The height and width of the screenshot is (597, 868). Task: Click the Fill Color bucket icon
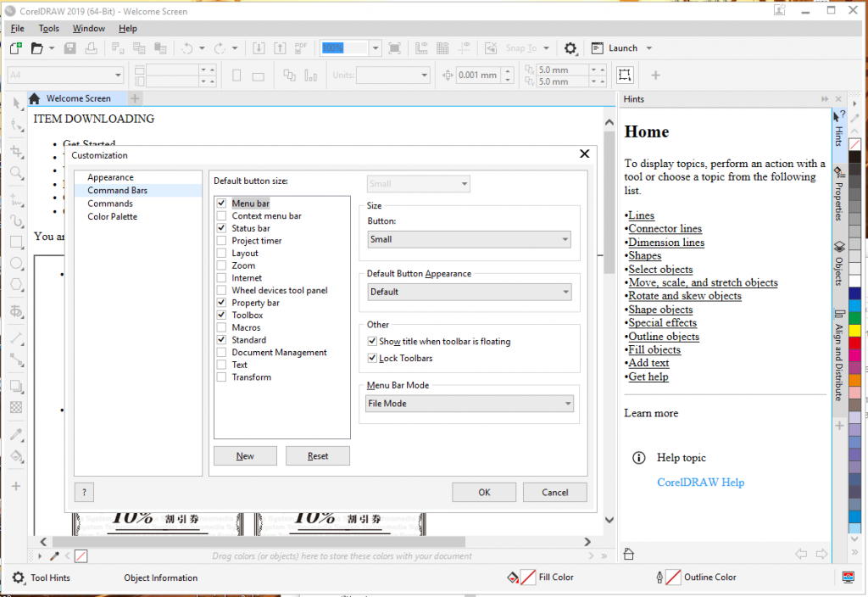click(x=513, y=577)
